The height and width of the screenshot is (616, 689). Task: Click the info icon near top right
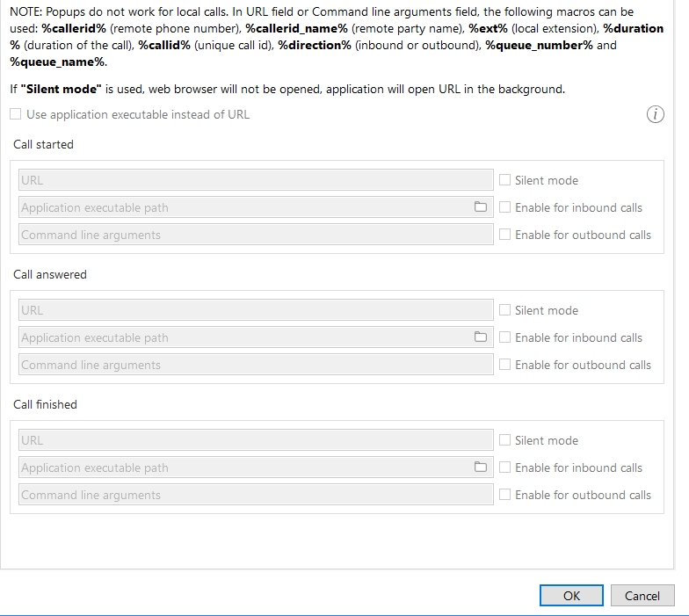(x=655, y=114)
